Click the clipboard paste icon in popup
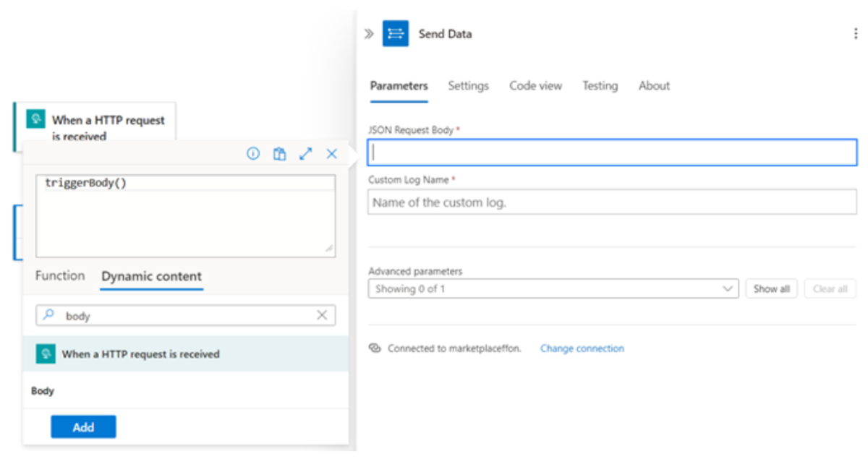 click(279, 153)
